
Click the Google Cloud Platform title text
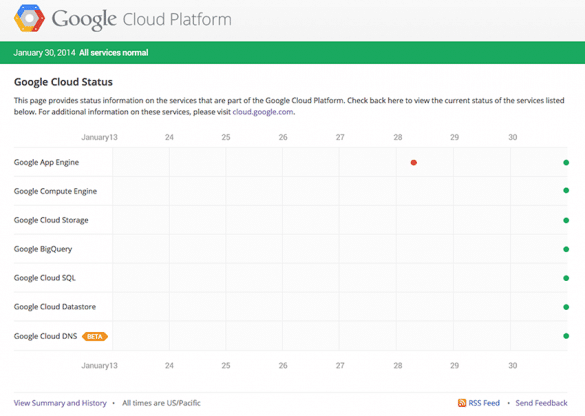[x=141, y=19]
